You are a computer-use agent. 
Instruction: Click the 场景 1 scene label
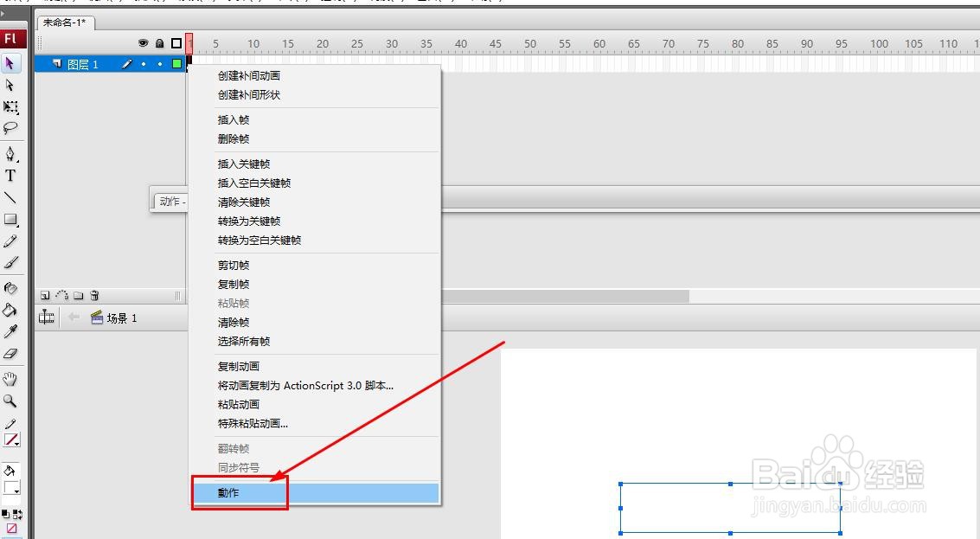(121, 318)
